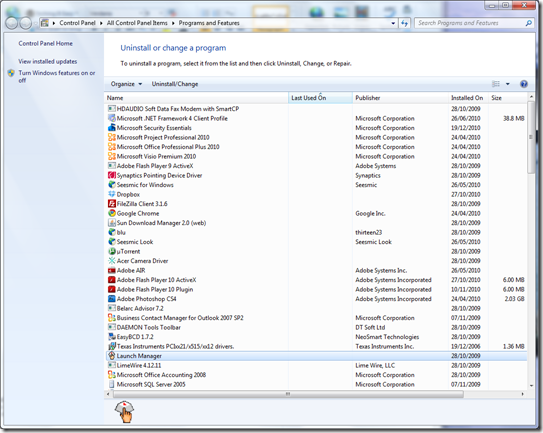The width and height of the screenshot is (543, 433).
Task: Click the EasyBCD 1.7.2 icon
Action: 112,337
